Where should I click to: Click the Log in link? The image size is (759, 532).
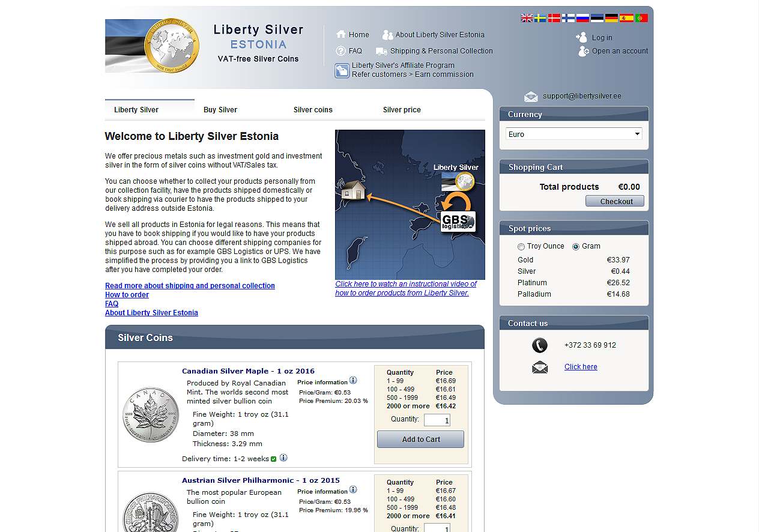[x=602, y=38]
